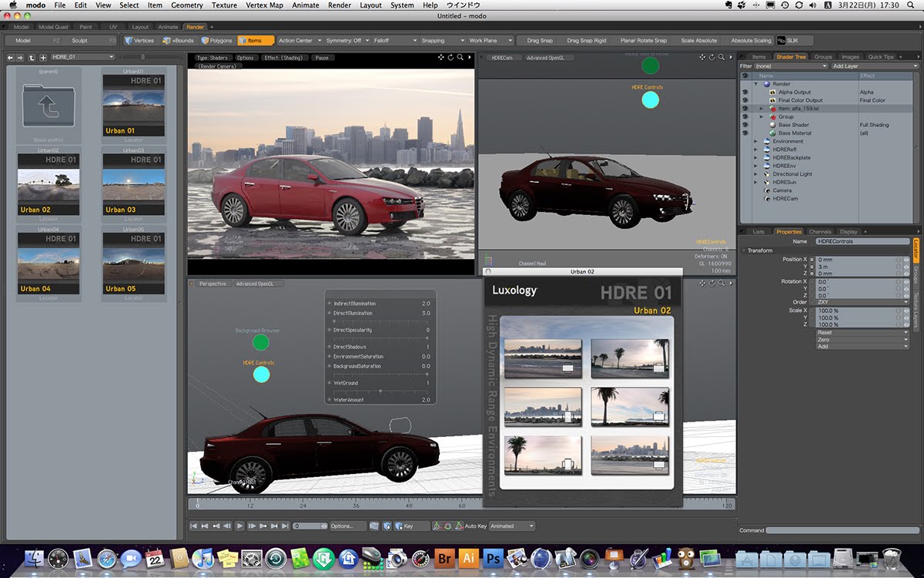Click the cyan HDRE Controls circle in Perspective view
The height and width of the screenshot is (578, 924).
point(261,375)
